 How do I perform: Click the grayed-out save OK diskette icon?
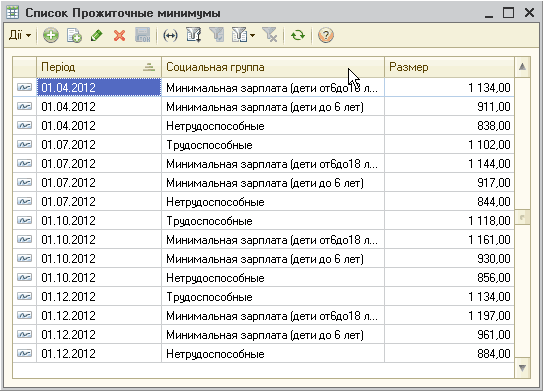click(142, 35)
